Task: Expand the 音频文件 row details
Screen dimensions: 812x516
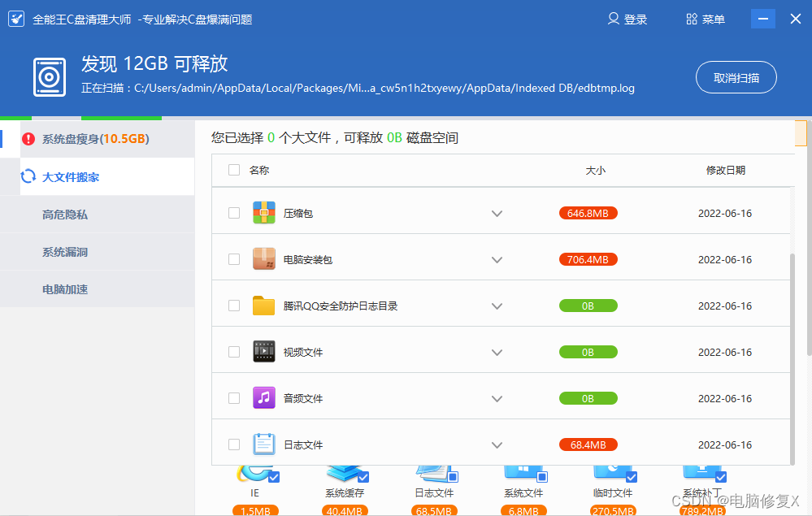Action: tap(497, 397)
